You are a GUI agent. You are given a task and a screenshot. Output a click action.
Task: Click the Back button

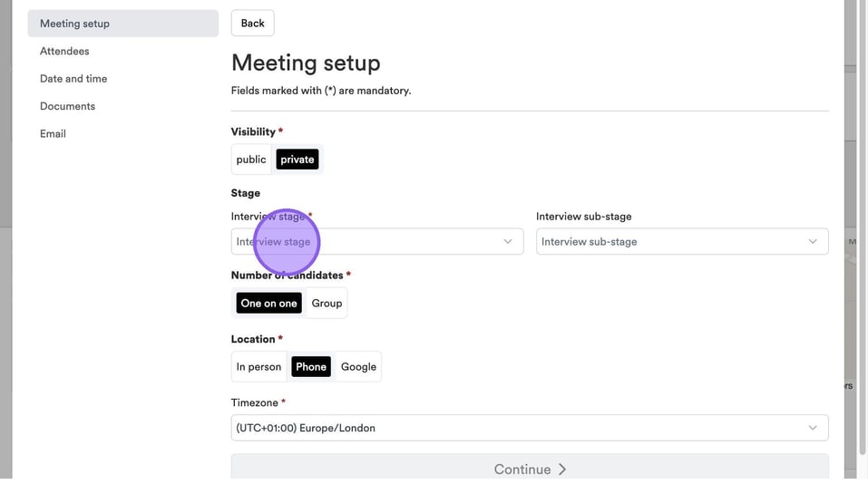coord(252,24)
